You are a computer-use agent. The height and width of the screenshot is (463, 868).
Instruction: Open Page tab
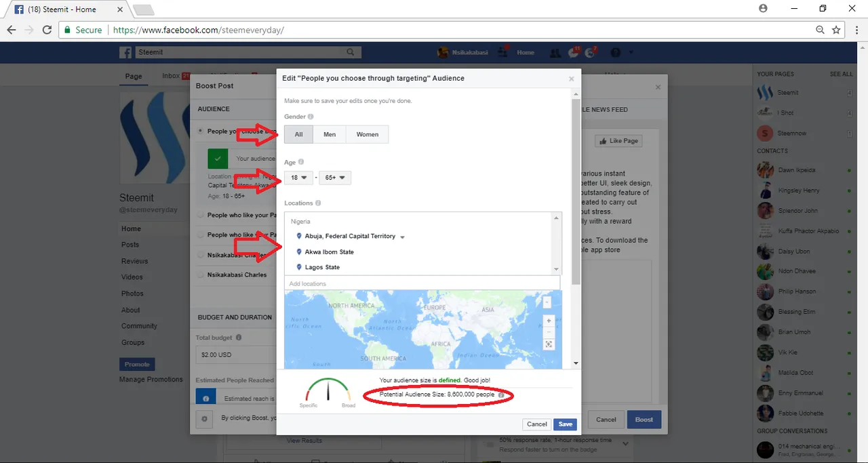click(x=134, y=76)
